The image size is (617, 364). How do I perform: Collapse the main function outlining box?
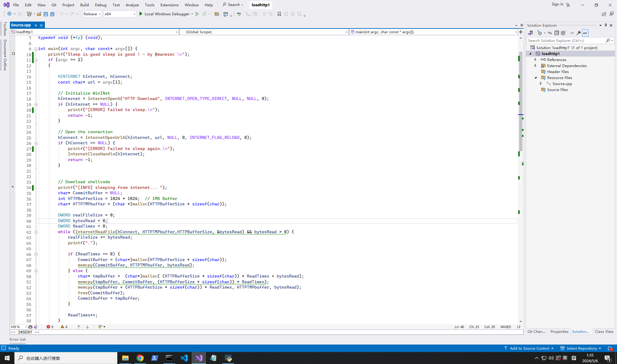36,49
